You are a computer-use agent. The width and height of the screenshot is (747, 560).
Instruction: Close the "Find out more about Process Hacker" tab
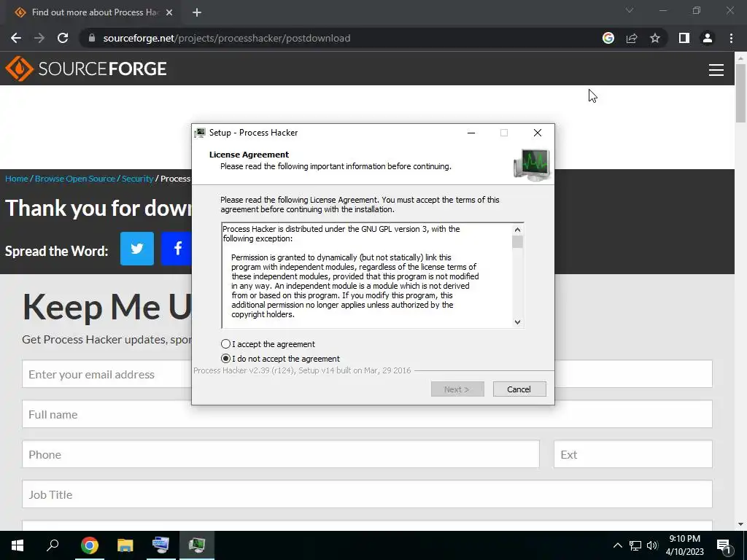169,12
